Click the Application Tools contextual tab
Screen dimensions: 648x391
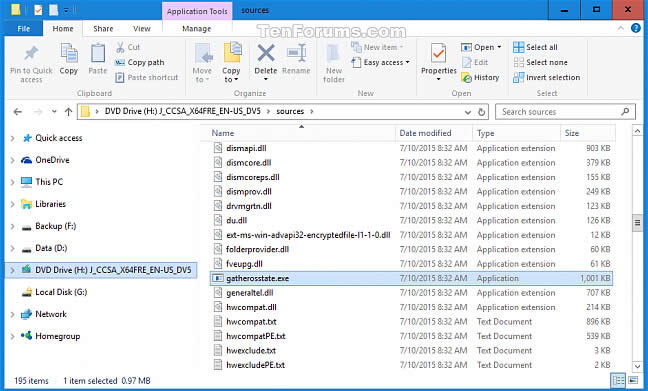[197, 11]
